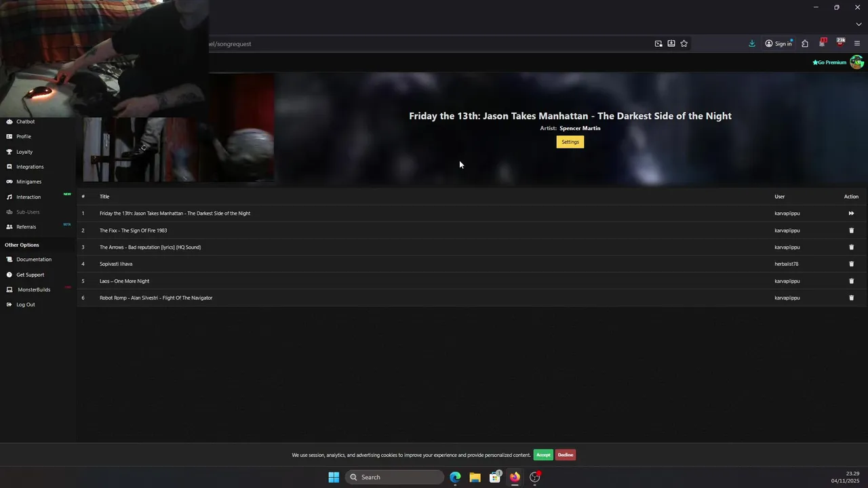Open the Windows Start menu
868x488 pixels.
point(334,477)
